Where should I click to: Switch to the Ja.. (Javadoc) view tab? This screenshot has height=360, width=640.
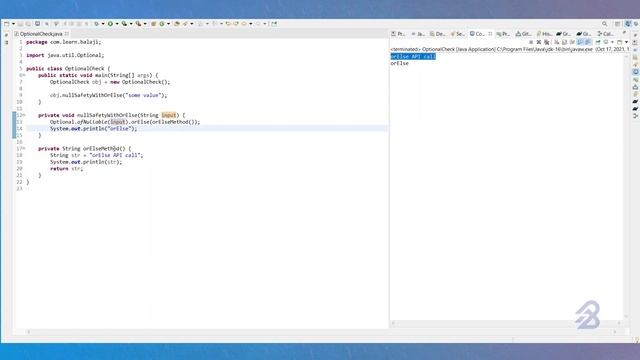tap(418, 34)
